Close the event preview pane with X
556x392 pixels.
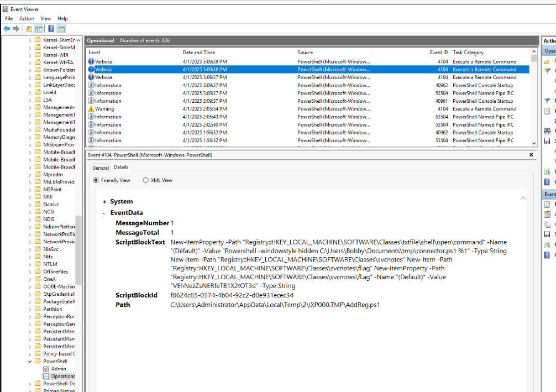point(531,155)
